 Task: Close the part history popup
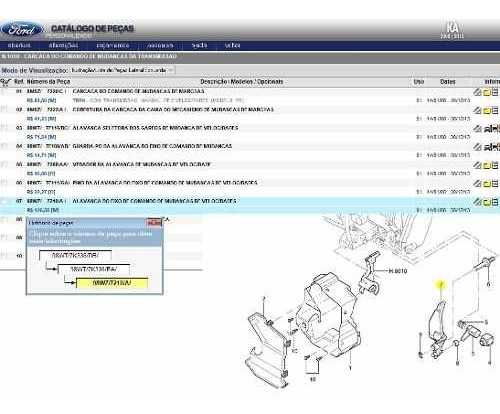(154, 223)
